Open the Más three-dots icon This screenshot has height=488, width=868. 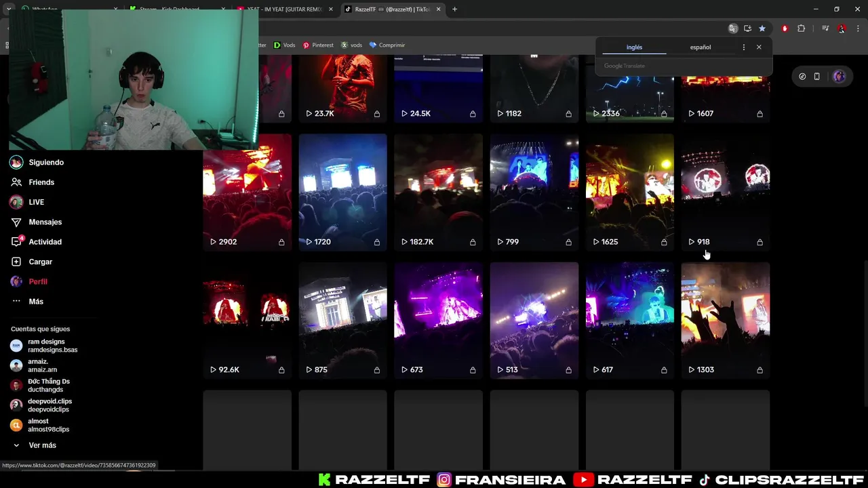[16, 301]
